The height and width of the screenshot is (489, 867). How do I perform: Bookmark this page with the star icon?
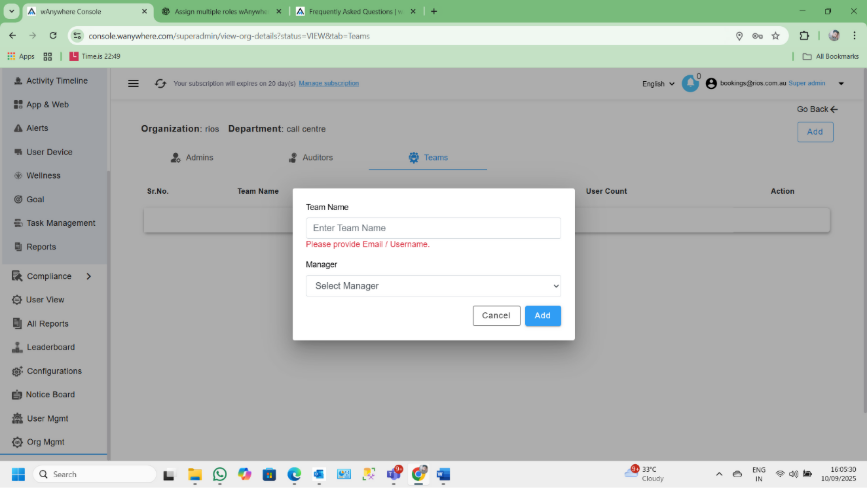[x=775, y=35]
